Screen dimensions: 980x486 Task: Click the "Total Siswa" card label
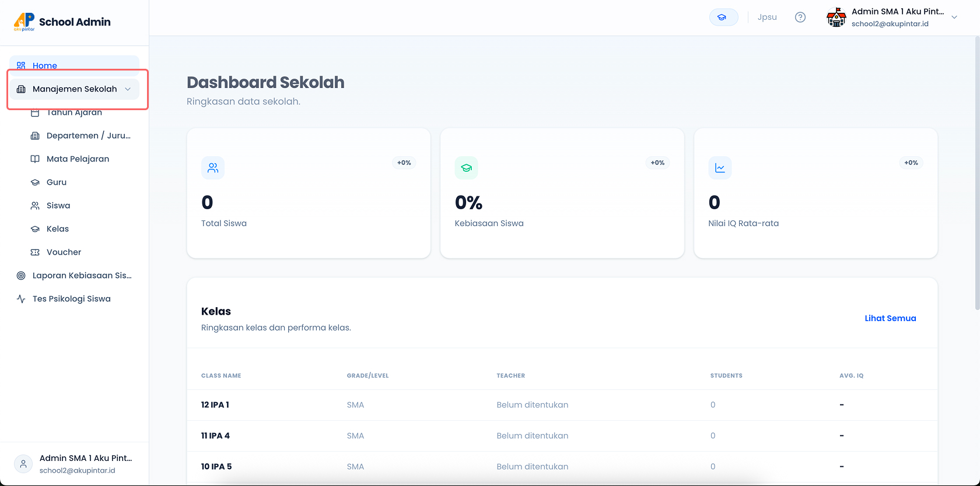224,223
